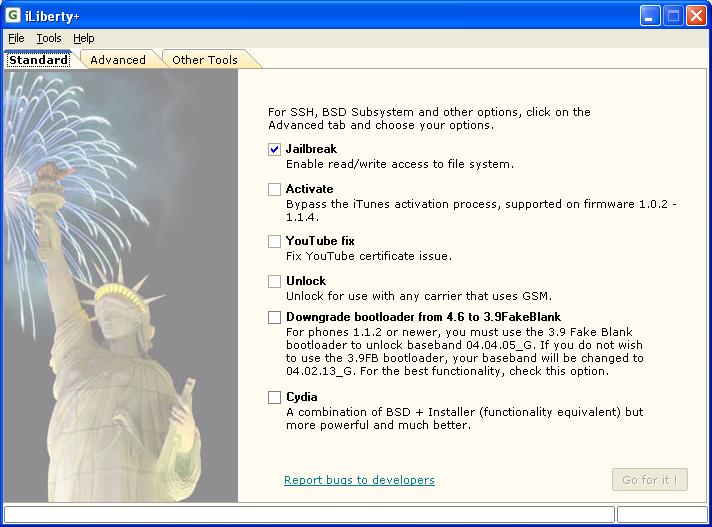
Task: Click 'Bypass the iTunes activation process' description
Action: coord(481,211)
